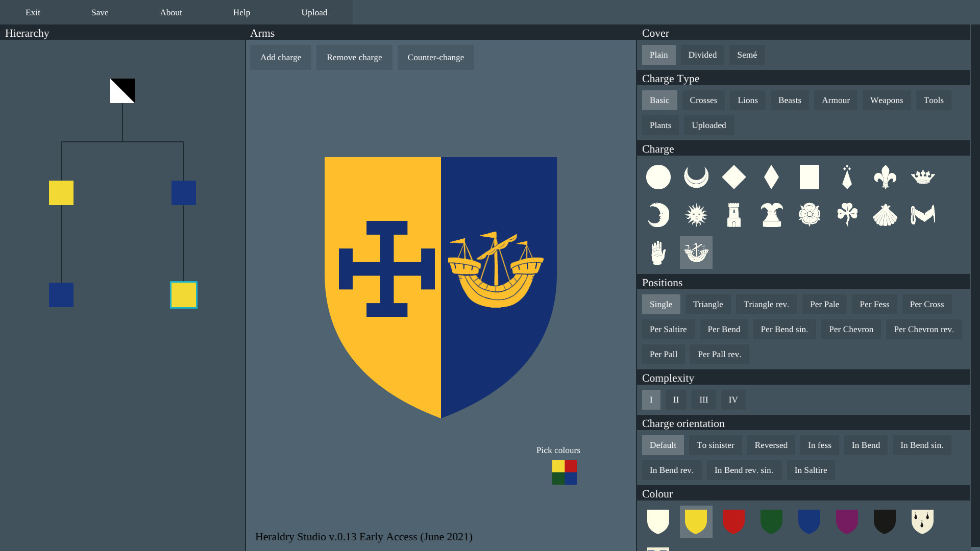This screenshot has width=980, height=551.
Task: Open the Beasts charge category
Action: [790, 100]
